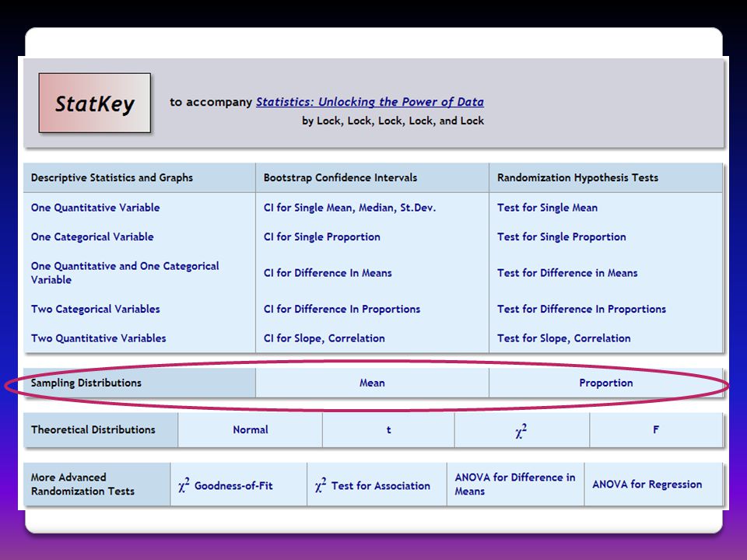Open CI for Slope, Correlation

pos(324,338)
